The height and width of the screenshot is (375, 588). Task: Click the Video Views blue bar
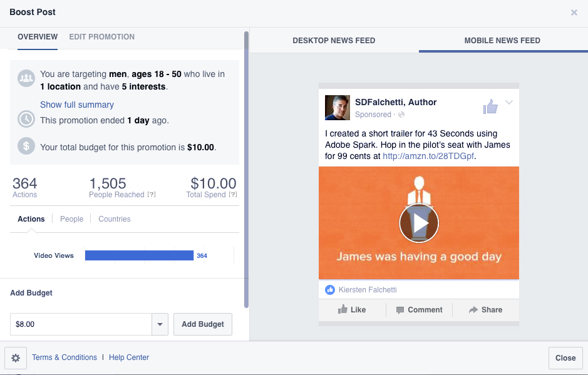139,255
